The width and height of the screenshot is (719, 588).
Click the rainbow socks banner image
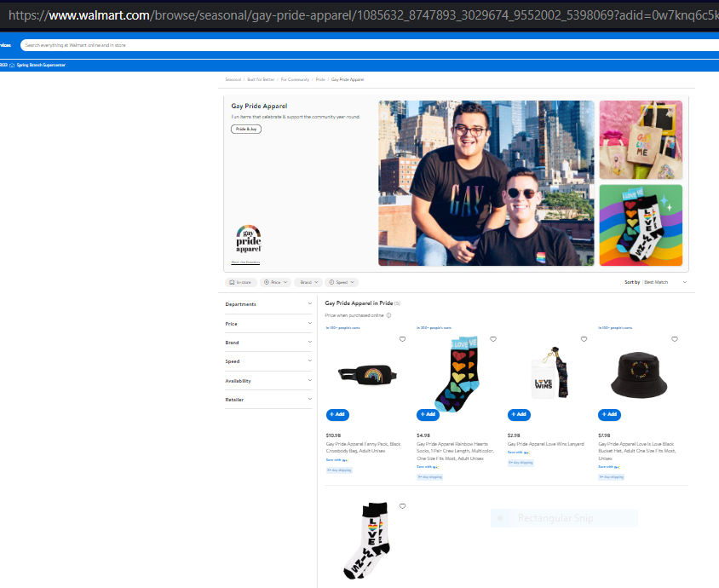pyautogui.click(x=641, y=225)
